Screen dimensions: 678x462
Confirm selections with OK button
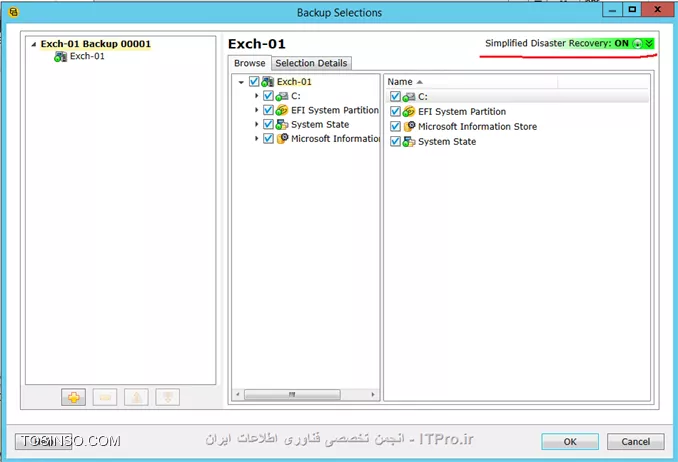coord(570,442)
